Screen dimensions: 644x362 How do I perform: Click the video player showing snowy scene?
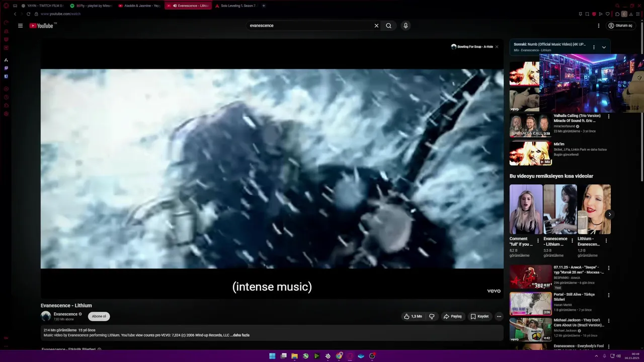(272, 169)
